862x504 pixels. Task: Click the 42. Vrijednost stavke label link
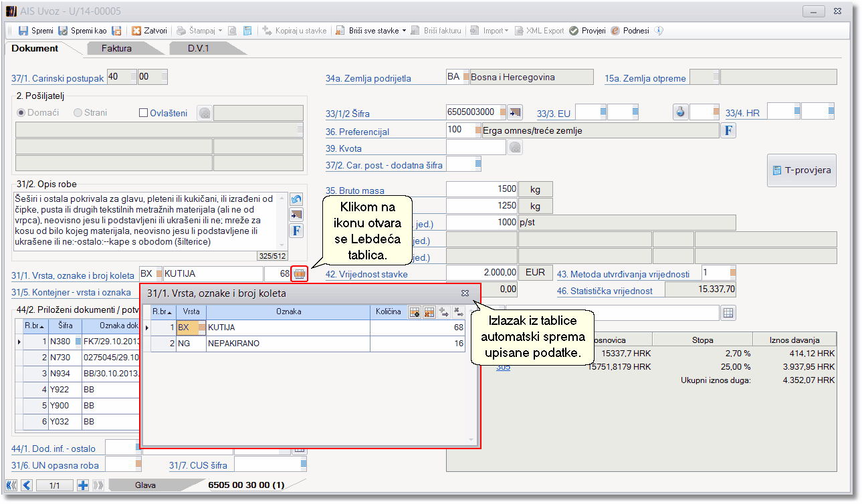366,274
